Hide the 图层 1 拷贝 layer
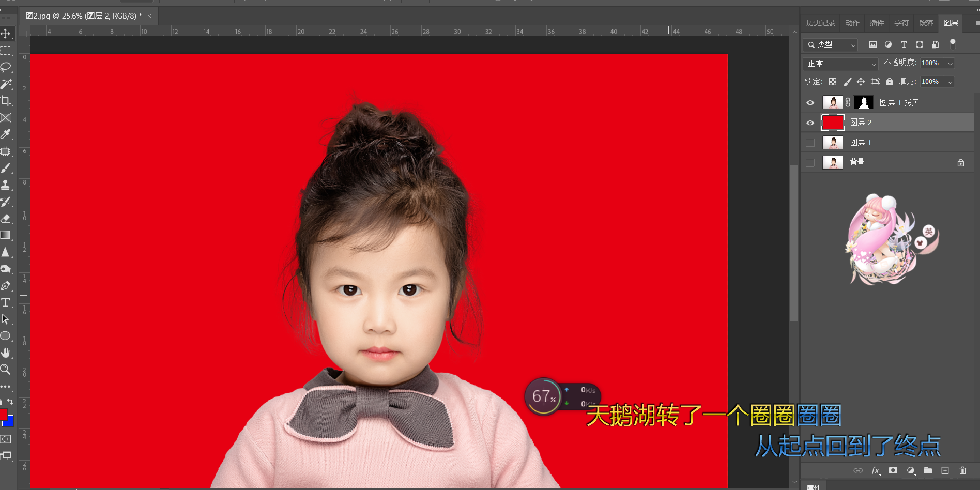The image size is (980, 490). tap(810, 102)
